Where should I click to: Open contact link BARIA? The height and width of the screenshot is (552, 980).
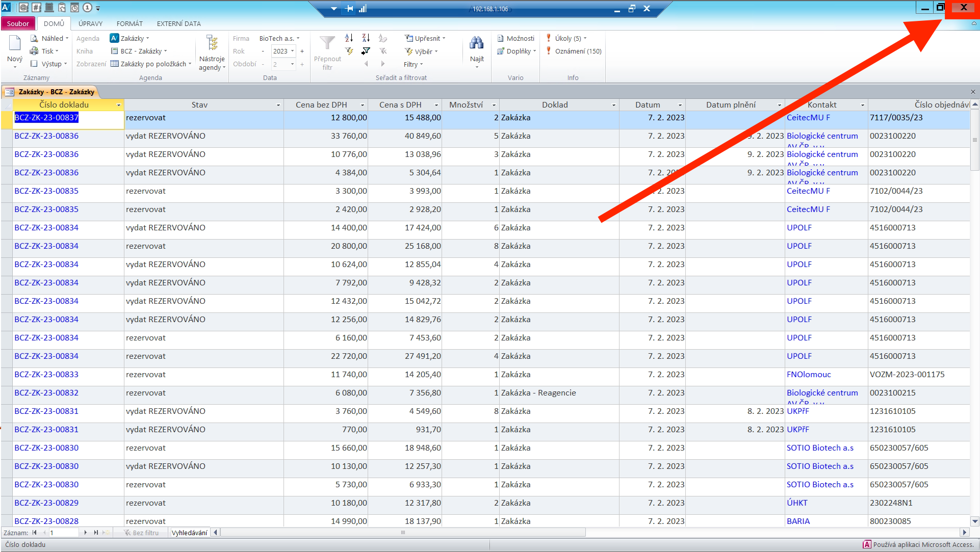coord(798,521)
